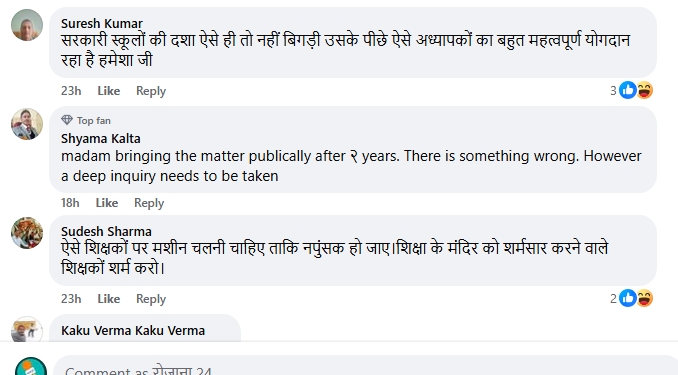Show reaction count 3 on Suresh Kumar's comment
The width and height of the screenshot is (678, 375).
[613, 90]
